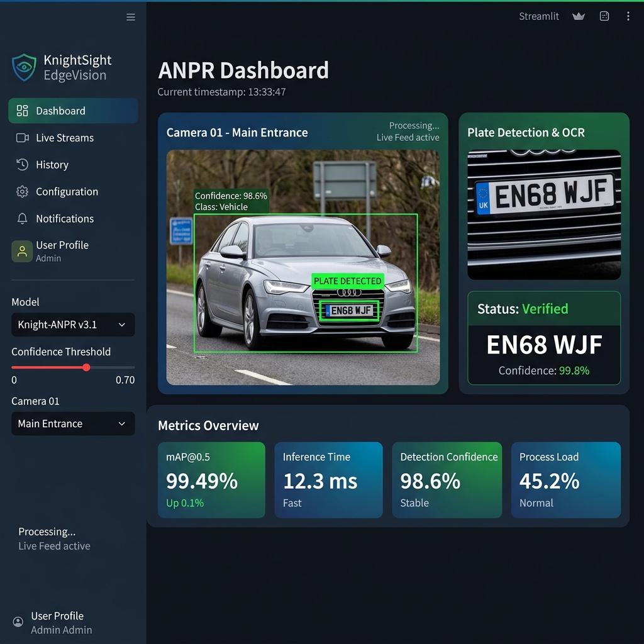Collapse sidebar with the hamburger icon

131,17
